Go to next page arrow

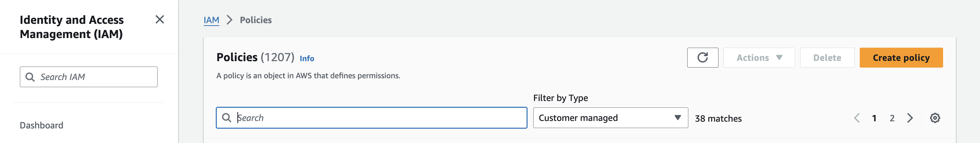tap(910, 118)
